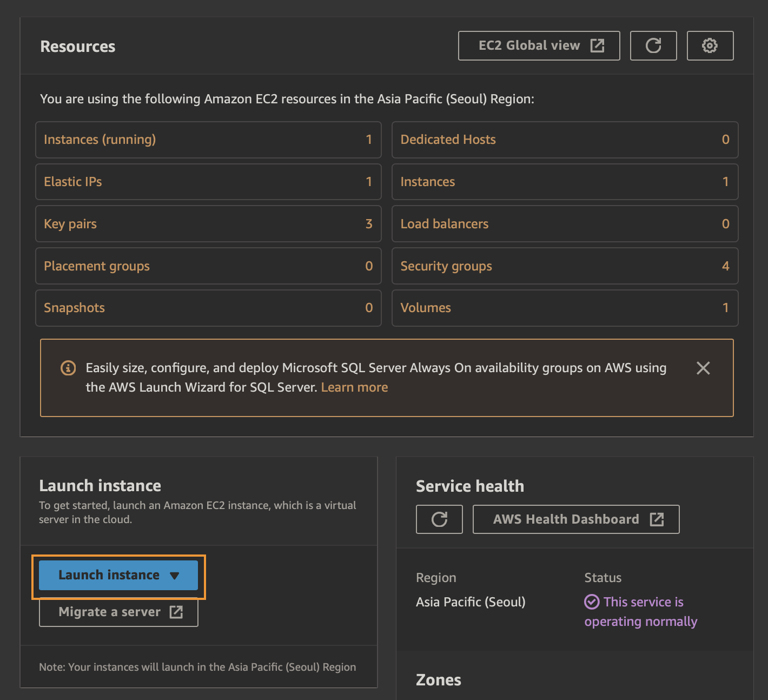Click the Resources panel heading

(x=78, y=47)
